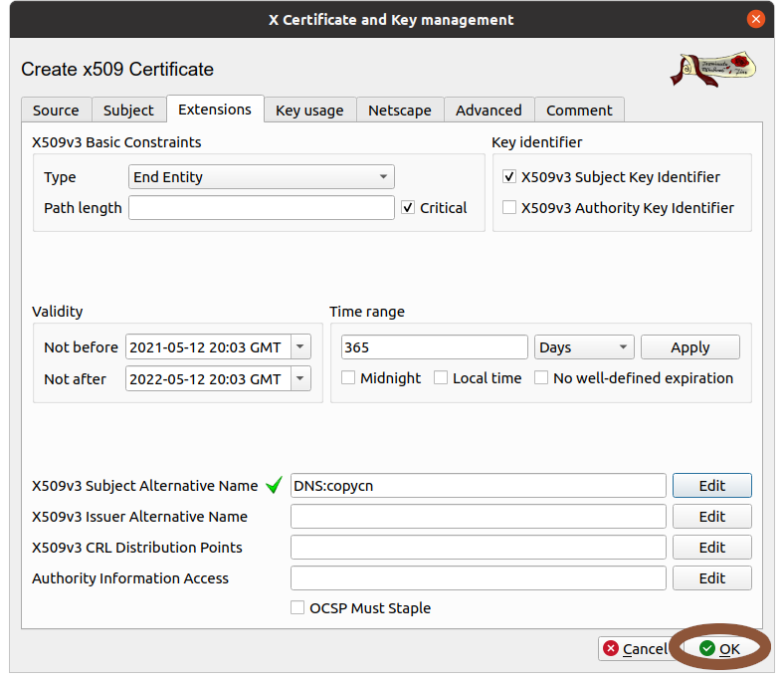Click the XCA certificate scroll logo
The height and width of the screenshot is (682, 784).
713,69
